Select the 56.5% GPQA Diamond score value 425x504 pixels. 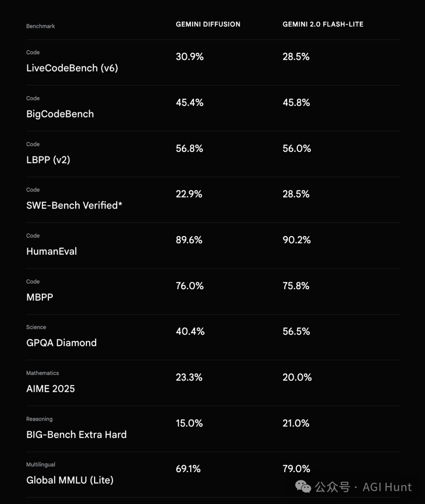(296, 331)
